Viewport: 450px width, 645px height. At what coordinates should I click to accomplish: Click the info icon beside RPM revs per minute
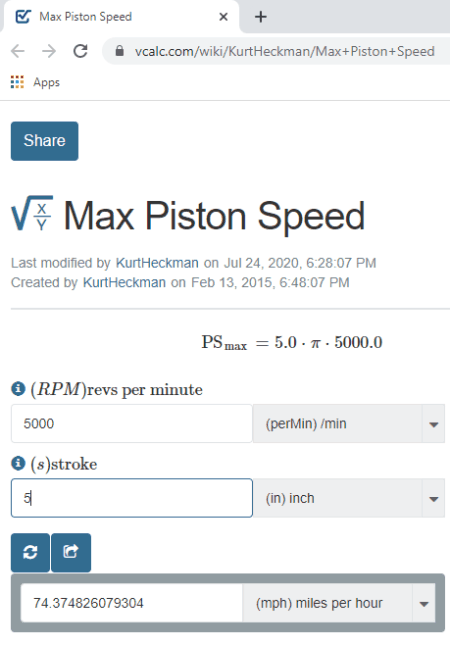(x=18, y=389)
